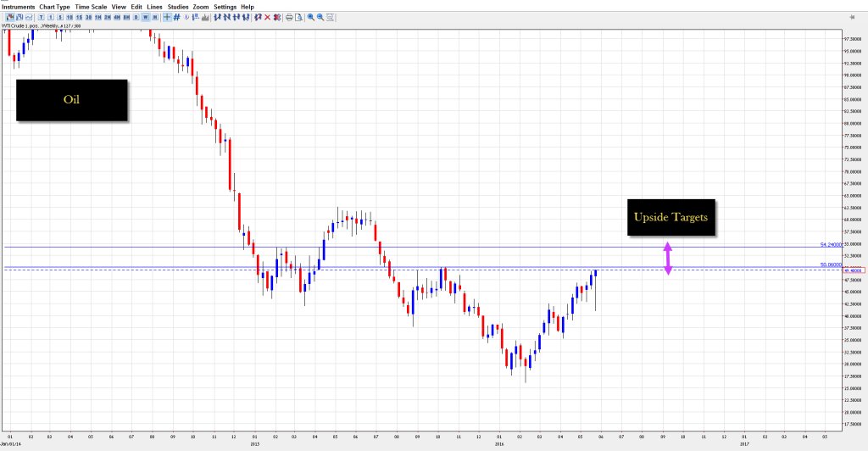This screenshot has width=868, height=451.
Task: Select the 1H timeframe button
Action: click(x=98, y=17)
